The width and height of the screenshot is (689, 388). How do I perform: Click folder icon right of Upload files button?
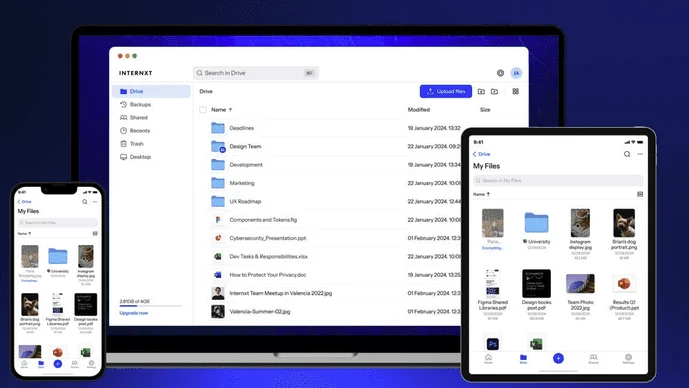[481, 91]
